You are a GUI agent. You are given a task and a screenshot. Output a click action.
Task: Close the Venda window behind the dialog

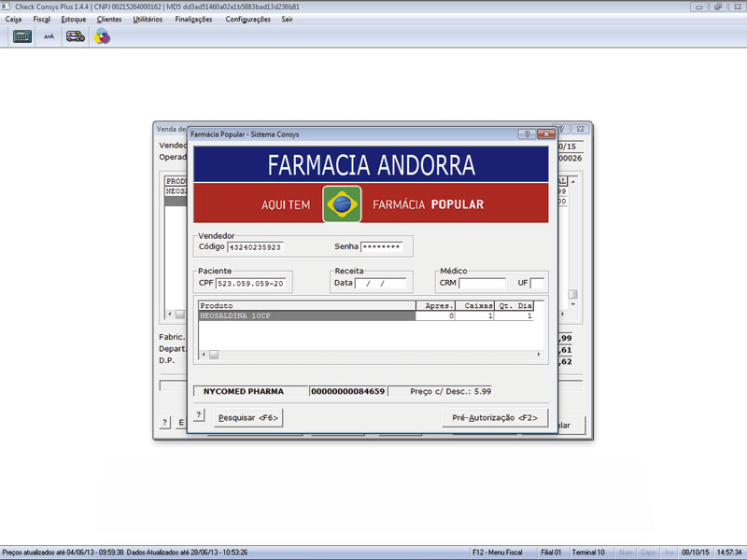[x=581, y=129]
